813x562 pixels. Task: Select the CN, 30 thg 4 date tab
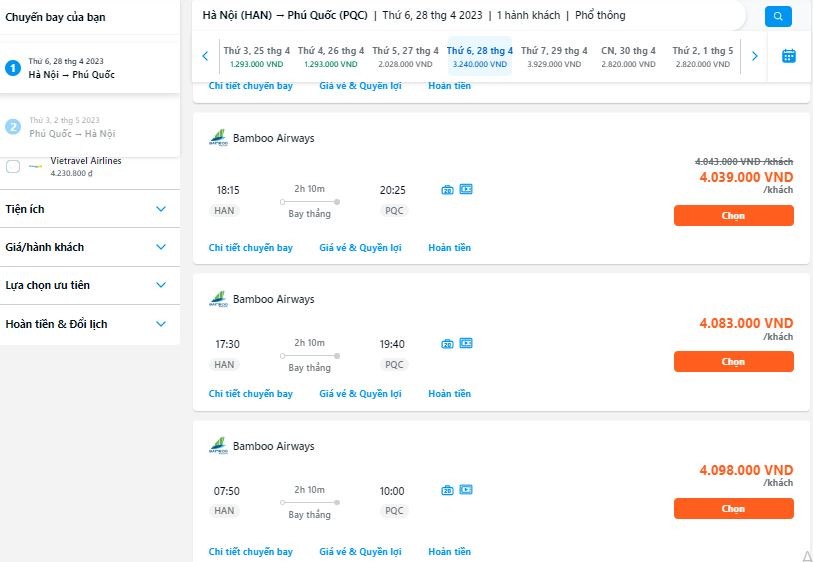tap(628, 56)
